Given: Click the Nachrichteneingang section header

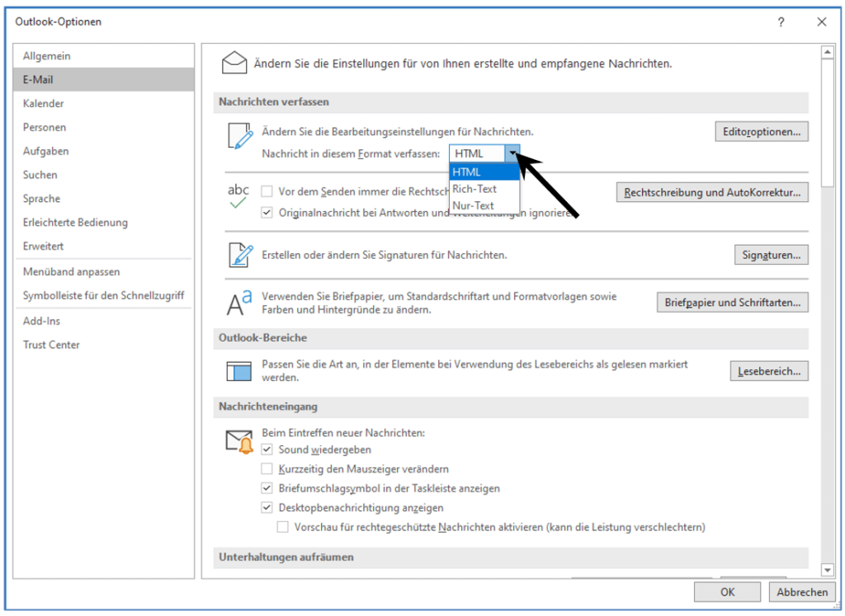Looking at the screenshot, I should [511, 407].
